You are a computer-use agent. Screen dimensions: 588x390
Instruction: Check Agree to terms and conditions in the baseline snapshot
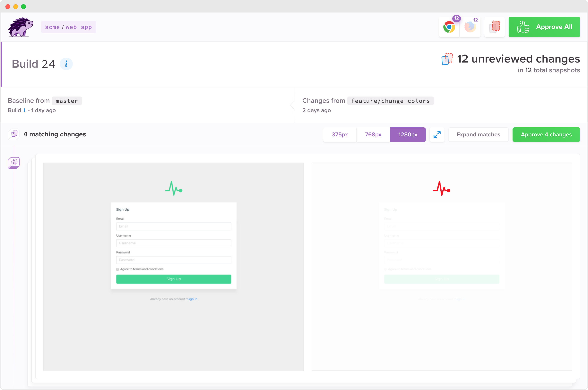pyautogui.click(x=117, y=269)
